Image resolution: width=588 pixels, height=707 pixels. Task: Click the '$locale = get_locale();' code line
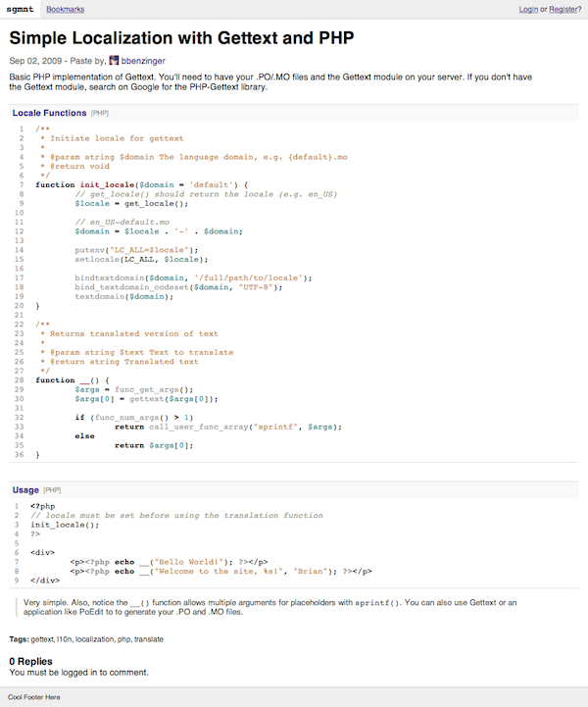(x=131, y=203)
